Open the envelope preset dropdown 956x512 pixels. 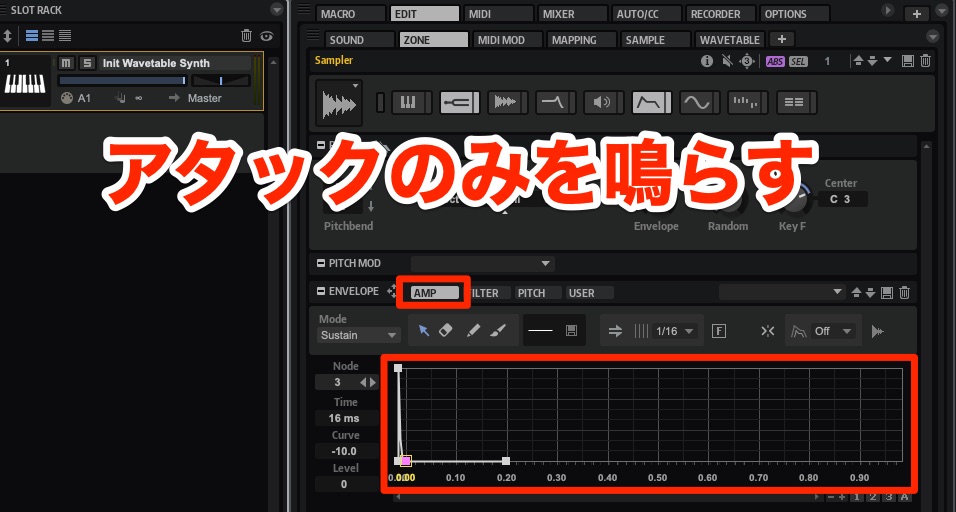click(782, 292)
